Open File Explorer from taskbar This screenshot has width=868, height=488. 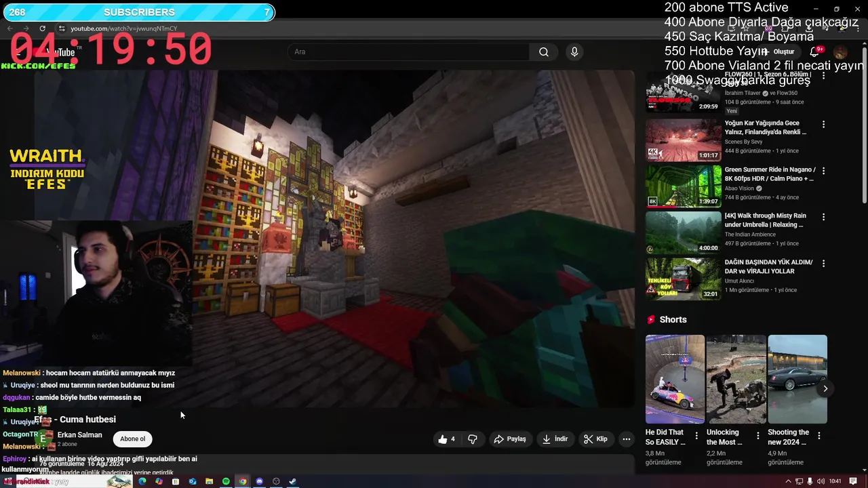click(210, 481)
